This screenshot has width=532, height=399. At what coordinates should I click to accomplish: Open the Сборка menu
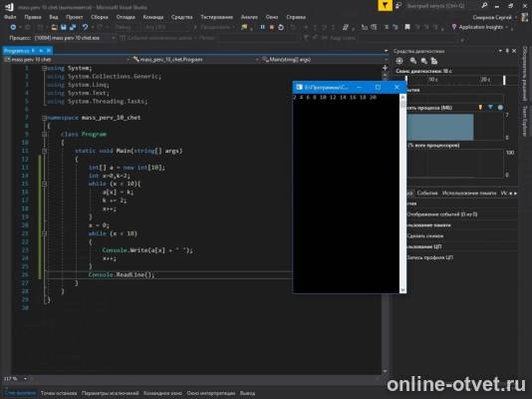pos(99,17)
